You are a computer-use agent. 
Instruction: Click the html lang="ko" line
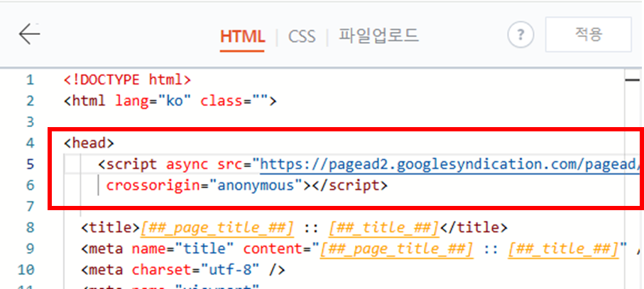(x=170, y=101)
